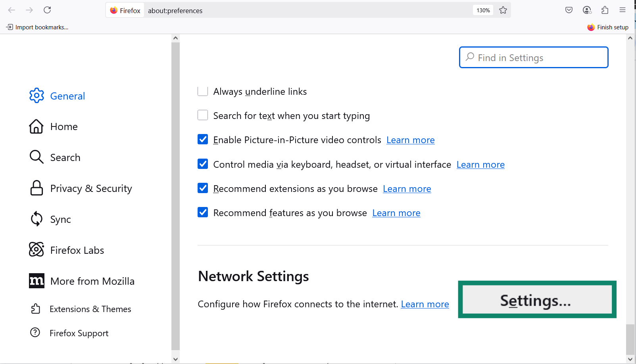Screen dimensions: 636x364
Task: Open Learn more for Picture-in-Picture controls
Action: (410, 140)
